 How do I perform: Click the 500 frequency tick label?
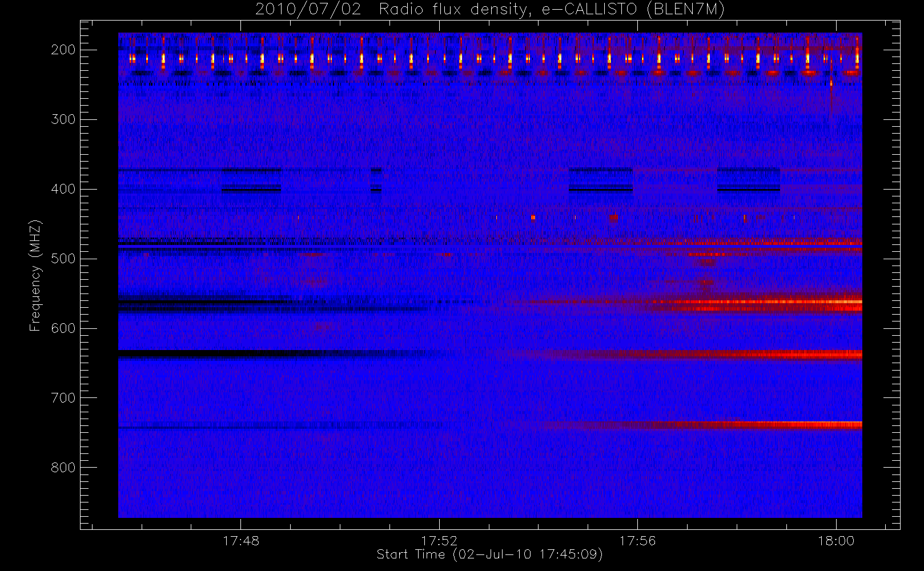tap(63, 259)
